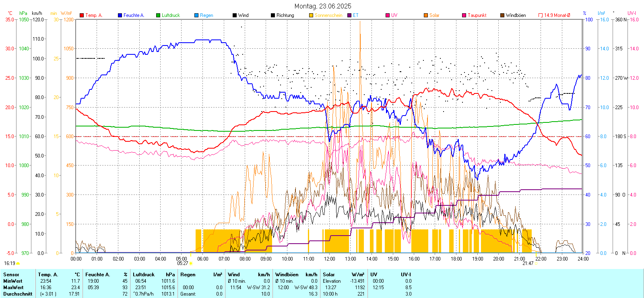The height and width of the screenshot is (298, 644).
Task: Click the Taupunkt legend square
Action: [464, 15]
